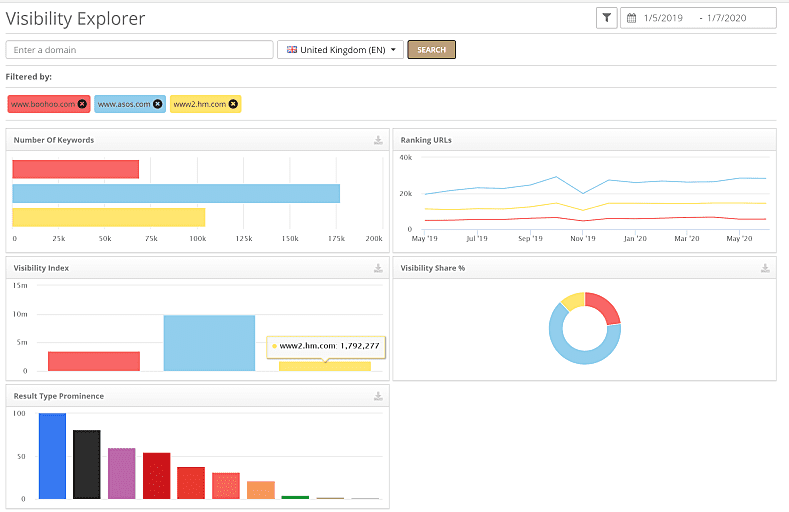
Task: Remove the www.asos.com filter tag
Action: tap(157, 104)
